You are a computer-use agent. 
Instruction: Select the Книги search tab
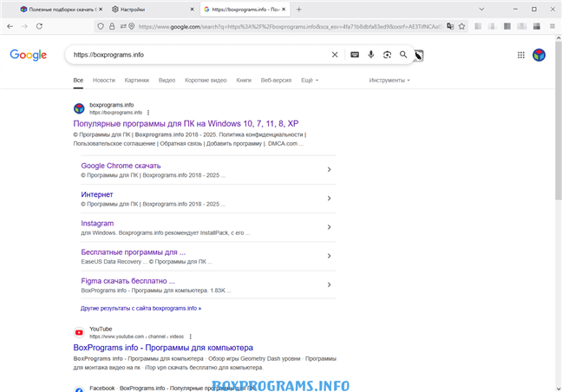point(244,81)
